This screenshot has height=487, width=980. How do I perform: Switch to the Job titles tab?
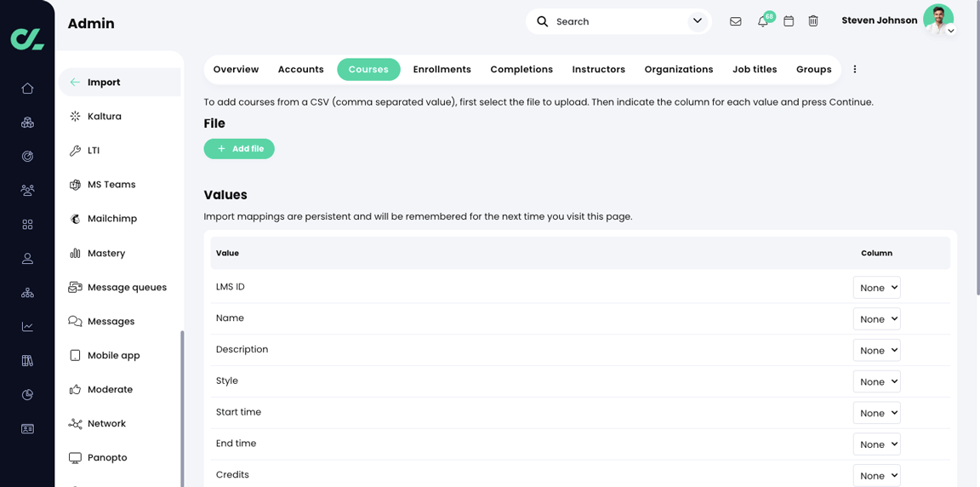[x=755, y=70]
